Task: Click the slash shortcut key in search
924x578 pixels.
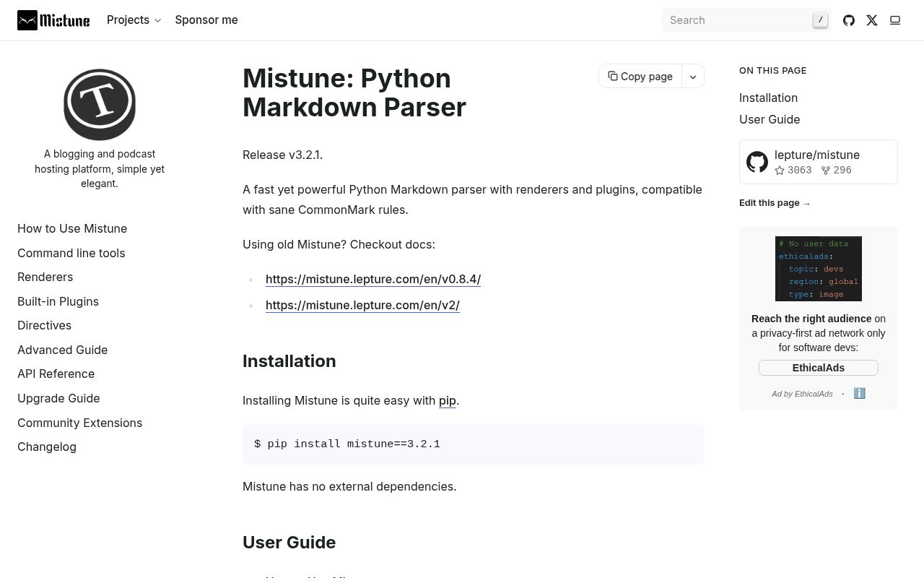Action: [x=820, y=20]
